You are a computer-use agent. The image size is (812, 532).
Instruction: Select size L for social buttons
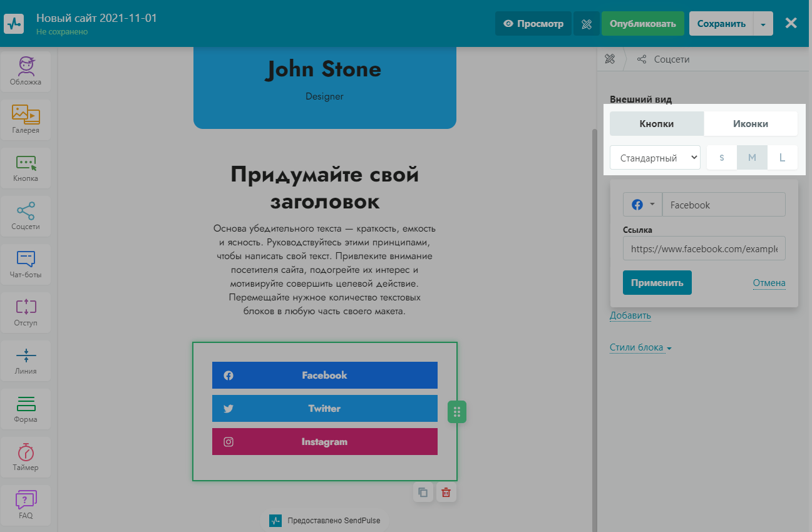783,158
